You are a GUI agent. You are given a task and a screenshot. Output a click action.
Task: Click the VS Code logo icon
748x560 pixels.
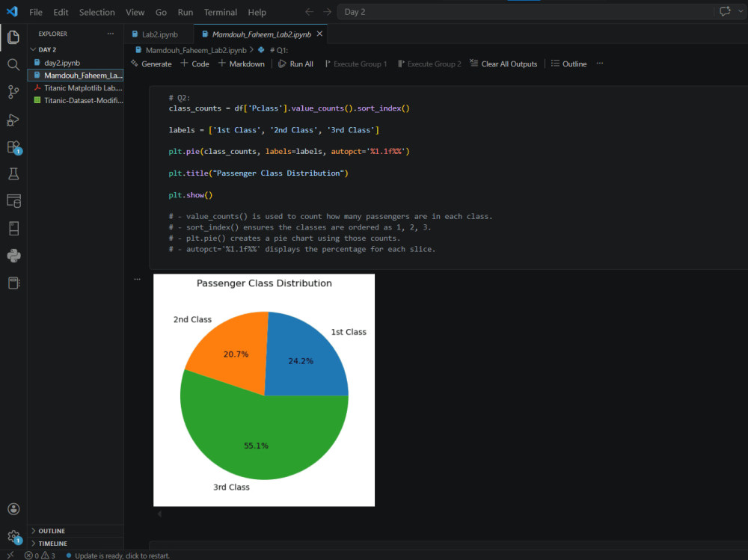pos(12,12)
